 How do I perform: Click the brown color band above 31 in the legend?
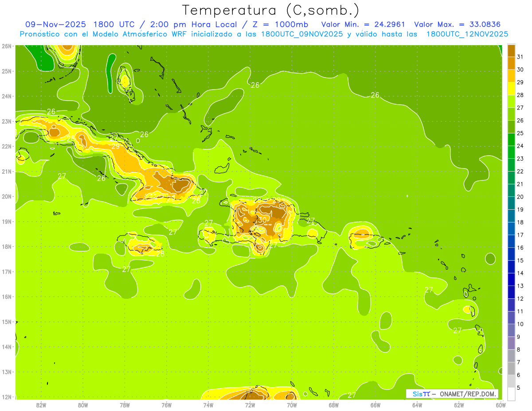(511, 51)
